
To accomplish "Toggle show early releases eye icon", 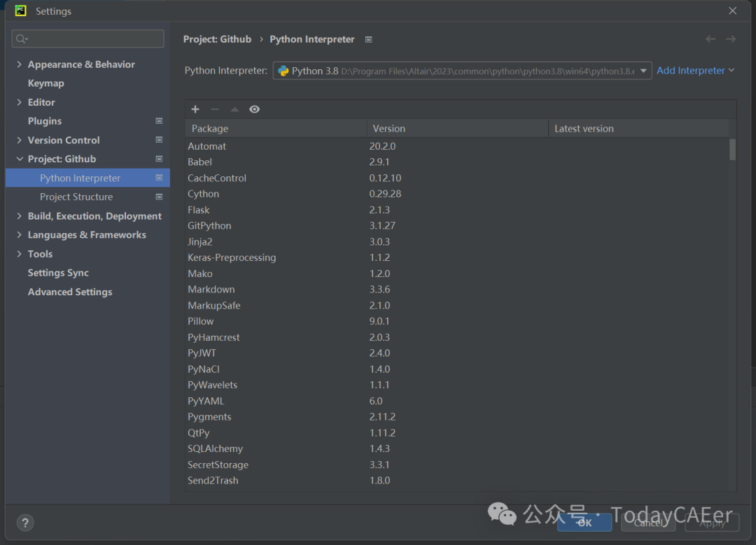I will pos(255,109).
